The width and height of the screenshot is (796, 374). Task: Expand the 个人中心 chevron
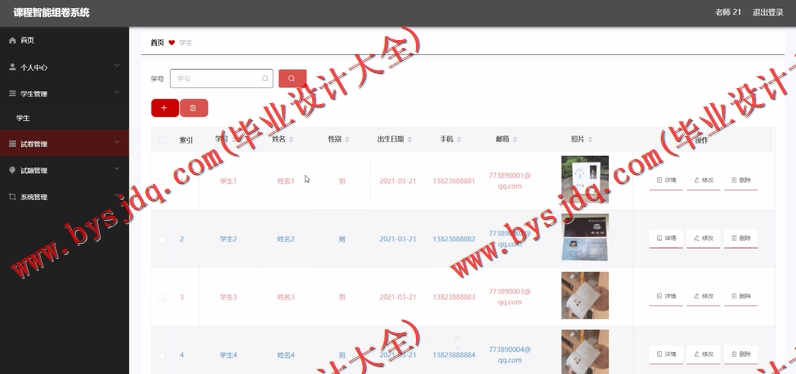click(117, 66)
